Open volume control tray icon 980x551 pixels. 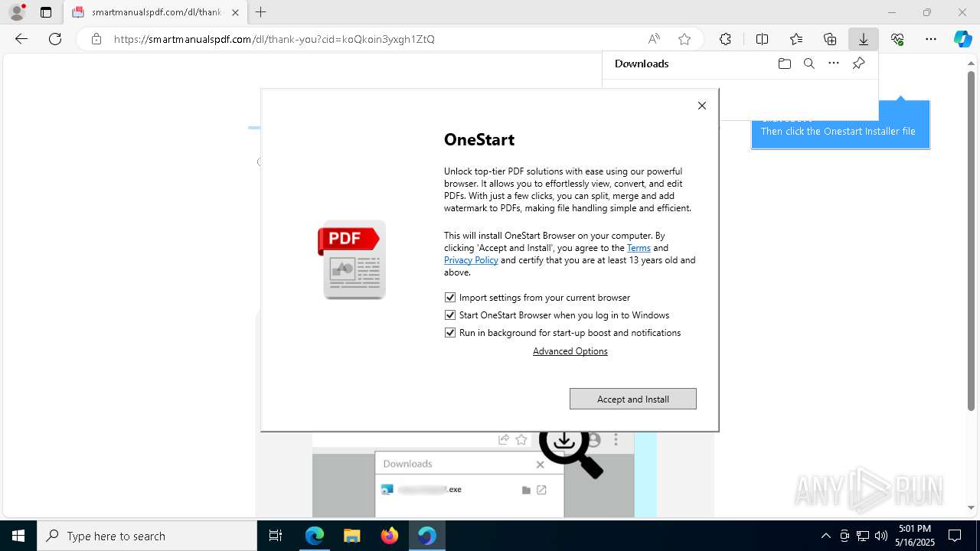[x=881, y=536]
